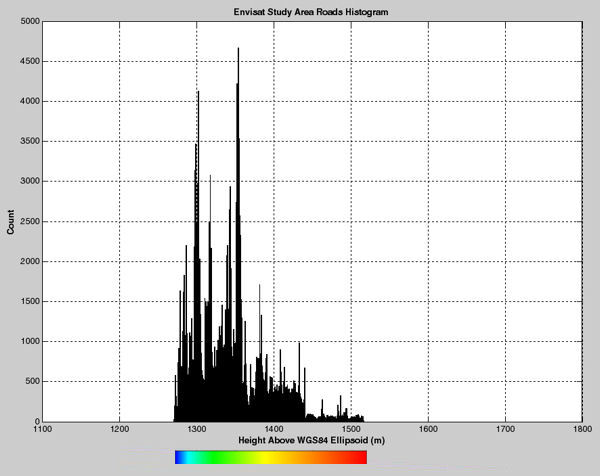Click the y-axis tick label 4500
The width and height of the screenshot is (600, 476).
(x=30, y=61)
